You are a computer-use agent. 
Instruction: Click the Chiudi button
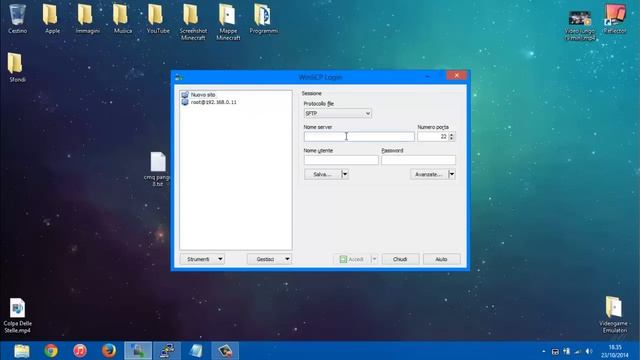[400, 259]
